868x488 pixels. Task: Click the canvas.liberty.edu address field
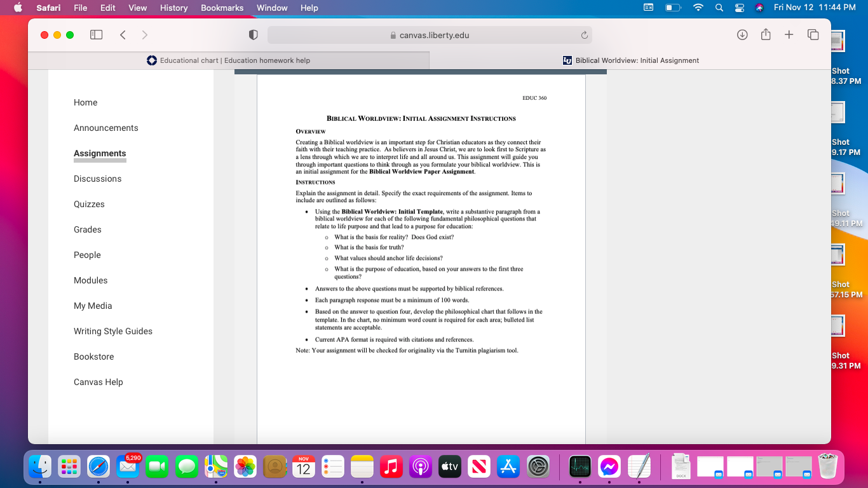[430, 35]
